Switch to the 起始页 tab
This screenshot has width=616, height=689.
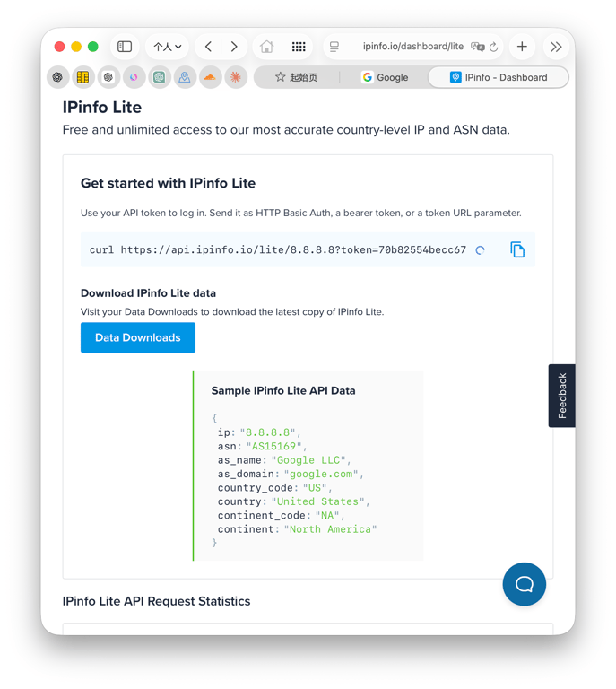click(x=297, y=77)
